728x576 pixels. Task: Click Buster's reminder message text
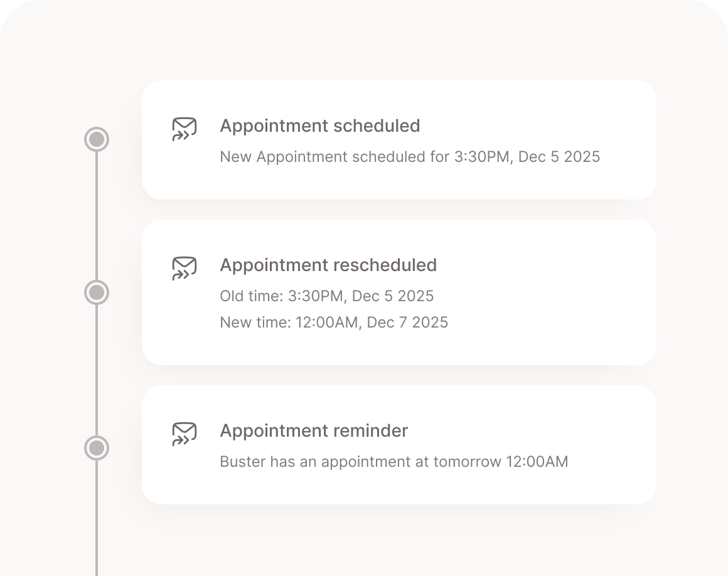point(393,461)
